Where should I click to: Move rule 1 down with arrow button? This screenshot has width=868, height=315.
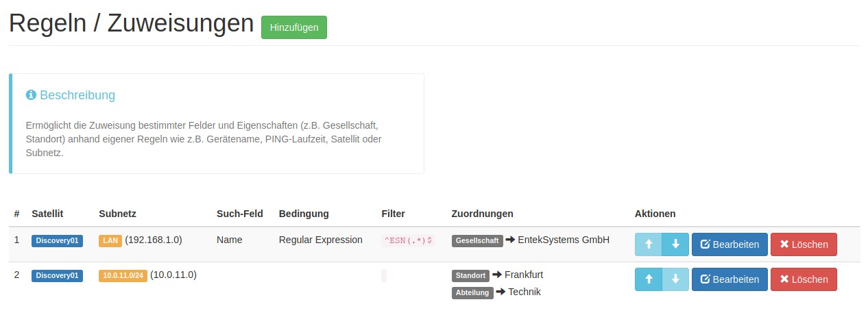[675, 244]
